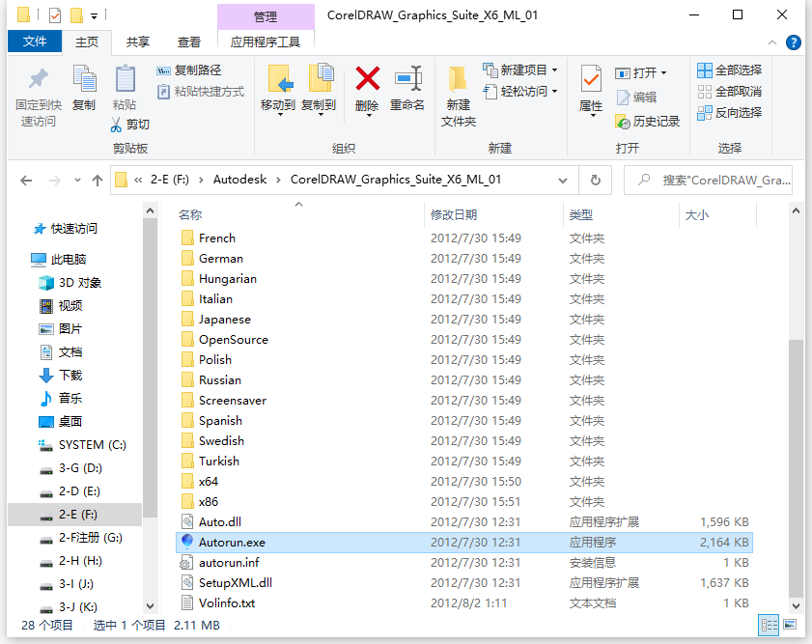Viewport: 812px width, 644px height.
Task: Click the Cut (剪切) scissors icon
Action: [x=116, y=125]
